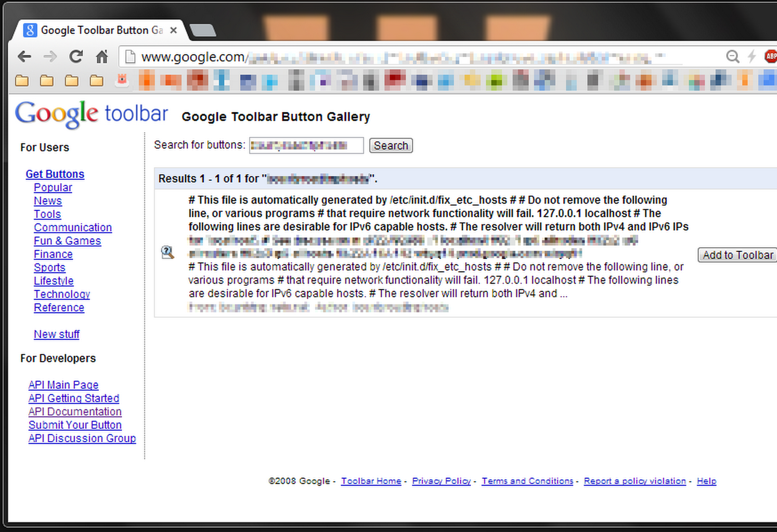Open the API Main Page link
This screenshot has width=777, height=532.
[64, 385]
